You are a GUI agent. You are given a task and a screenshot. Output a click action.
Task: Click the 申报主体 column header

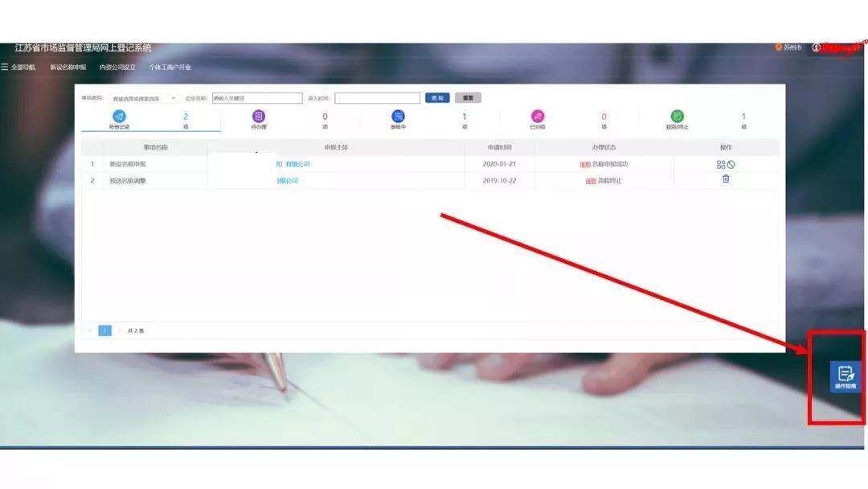pos(336,147)
